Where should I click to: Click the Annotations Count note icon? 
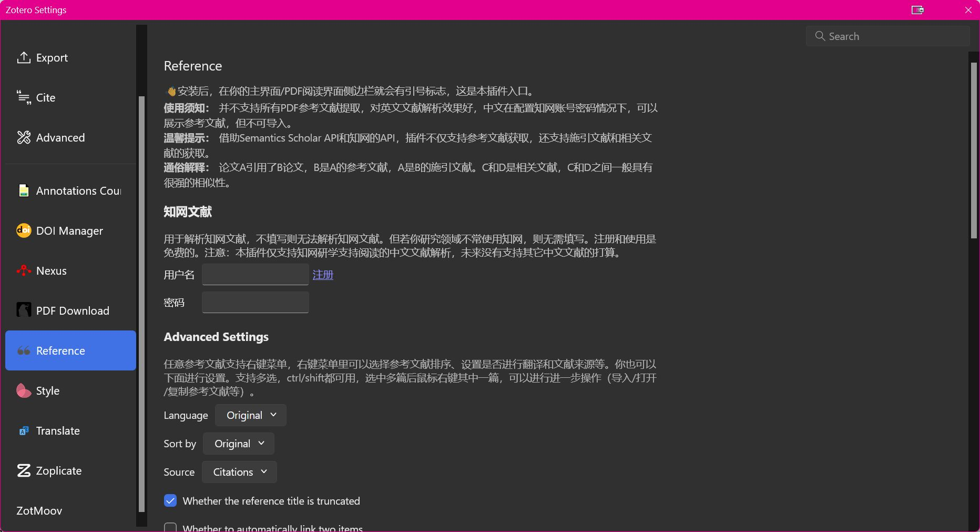(x=24, y=190)
